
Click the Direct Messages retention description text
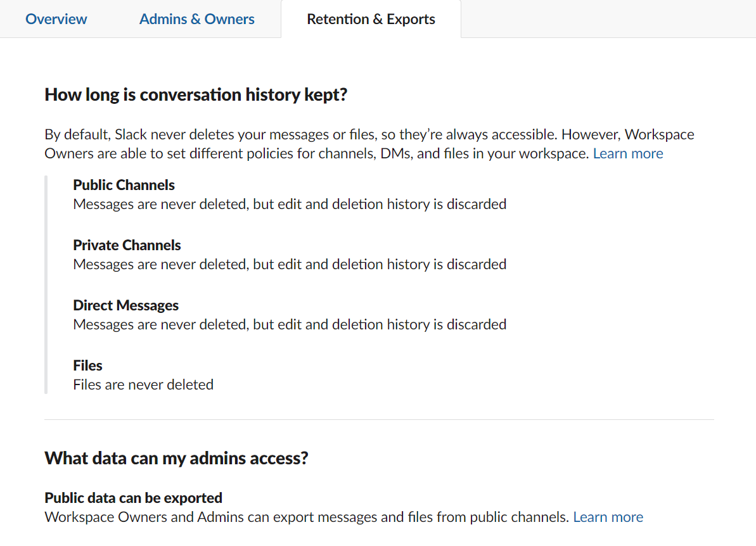pos(290,324)
